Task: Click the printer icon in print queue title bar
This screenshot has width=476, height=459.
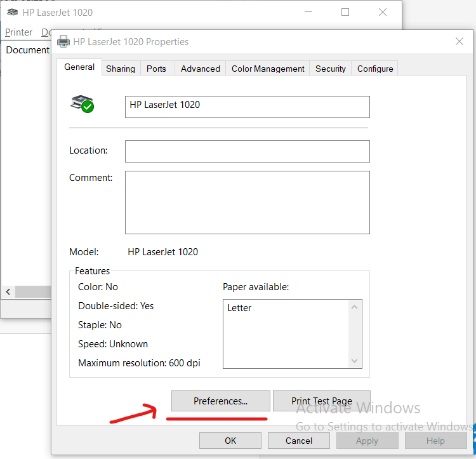Action: pos(12,12)
